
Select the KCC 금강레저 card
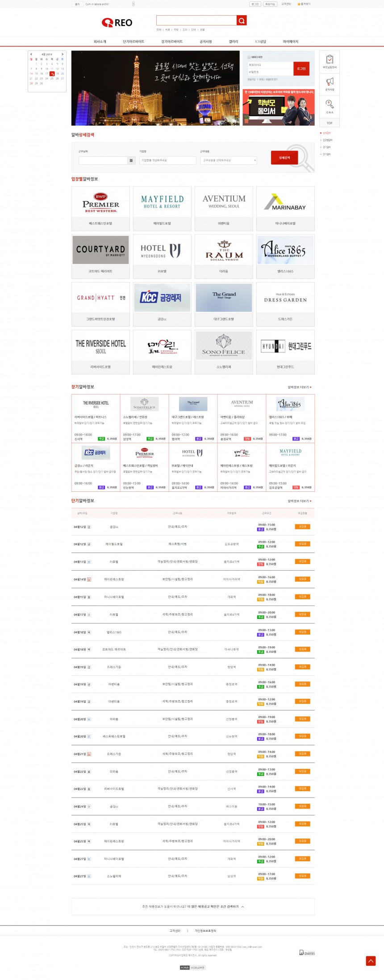click(162, 303)
